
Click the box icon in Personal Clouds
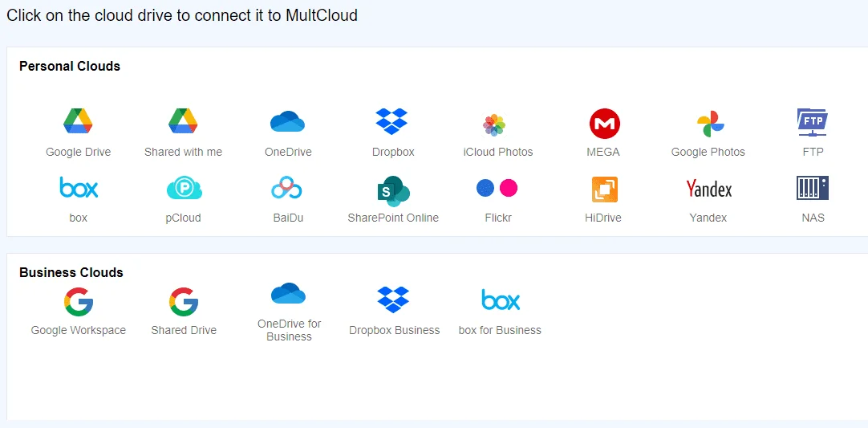click(79, 187)
